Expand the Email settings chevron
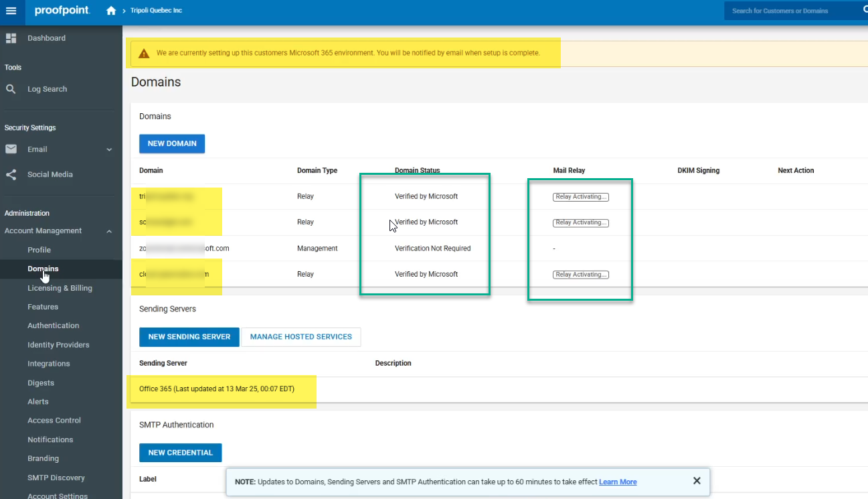Image resolution: width=868 pixels, height=499 pixels. click(x=109, y=149)
